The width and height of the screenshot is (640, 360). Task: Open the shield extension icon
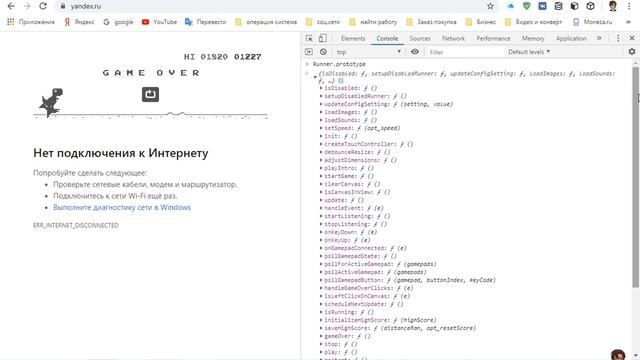coord(527,6)
